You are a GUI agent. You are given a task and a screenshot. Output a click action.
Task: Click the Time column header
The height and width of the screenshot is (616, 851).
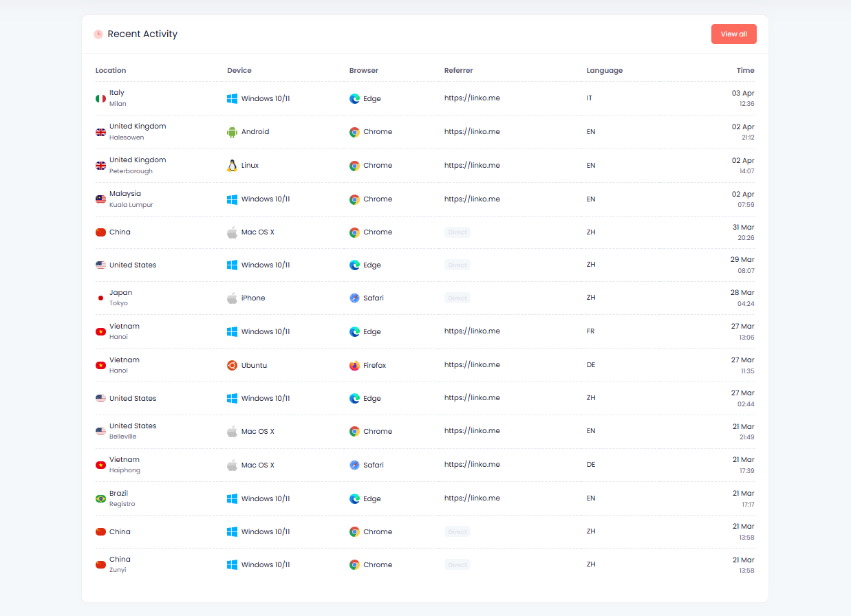click(746, 70)
